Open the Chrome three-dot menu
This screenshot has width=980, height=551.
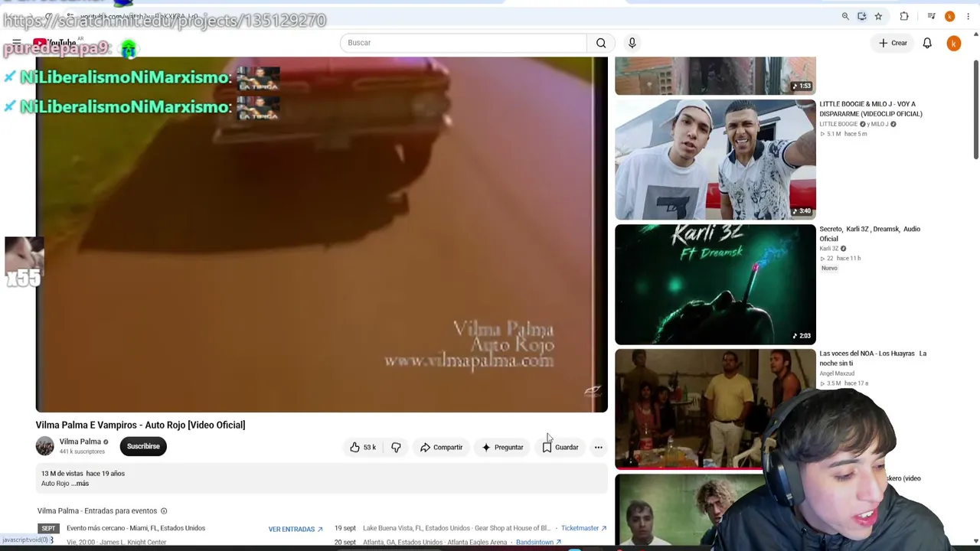(x=968, y=16)
